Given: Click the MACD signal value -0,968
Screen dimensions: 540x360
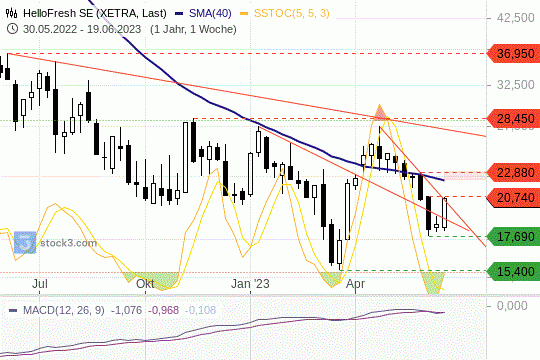Looking at the screenshot, I should (x=164, y=310).
